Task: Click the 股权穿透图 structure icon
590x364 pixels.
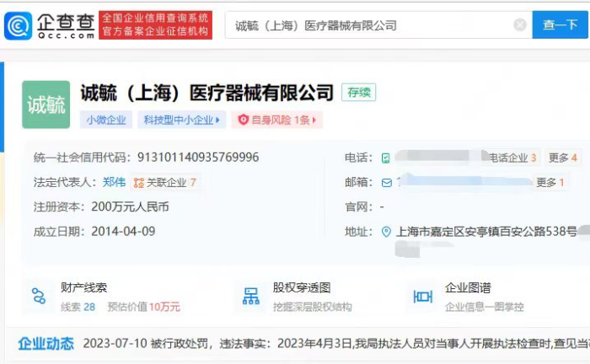Action: click(251, 297)
